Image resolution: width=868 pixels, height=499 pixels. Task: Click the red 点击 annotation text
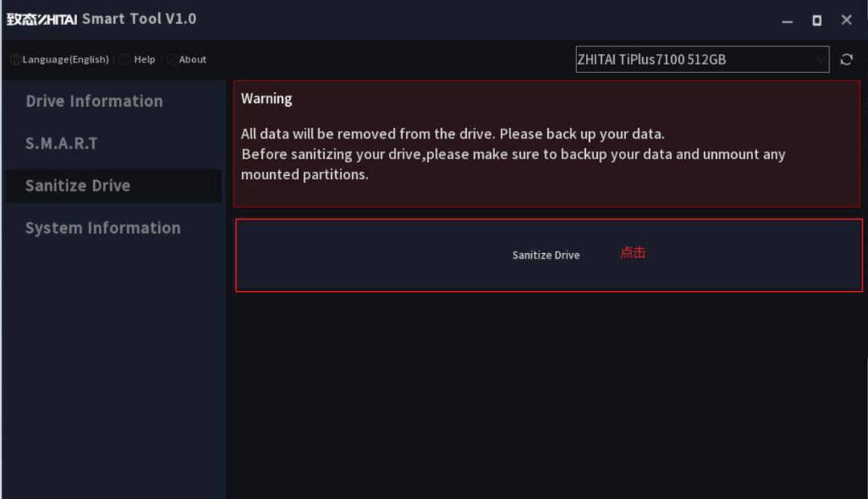point(633,252)
